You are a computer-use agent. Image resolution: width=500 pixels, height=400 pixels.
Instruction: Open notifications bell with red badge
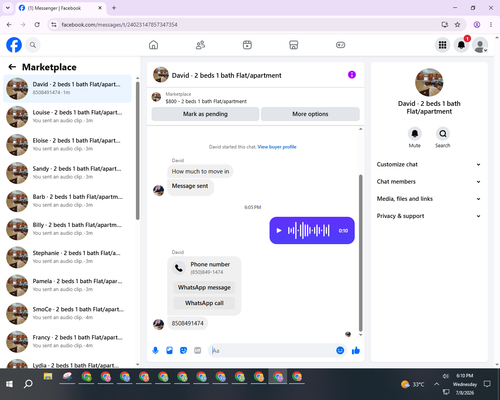[461, 45]
